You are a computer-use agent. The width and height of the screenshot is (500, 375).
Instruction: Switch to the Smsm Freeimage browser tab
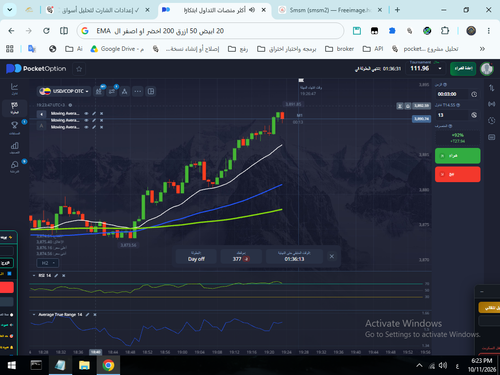(x=330, y=10)
